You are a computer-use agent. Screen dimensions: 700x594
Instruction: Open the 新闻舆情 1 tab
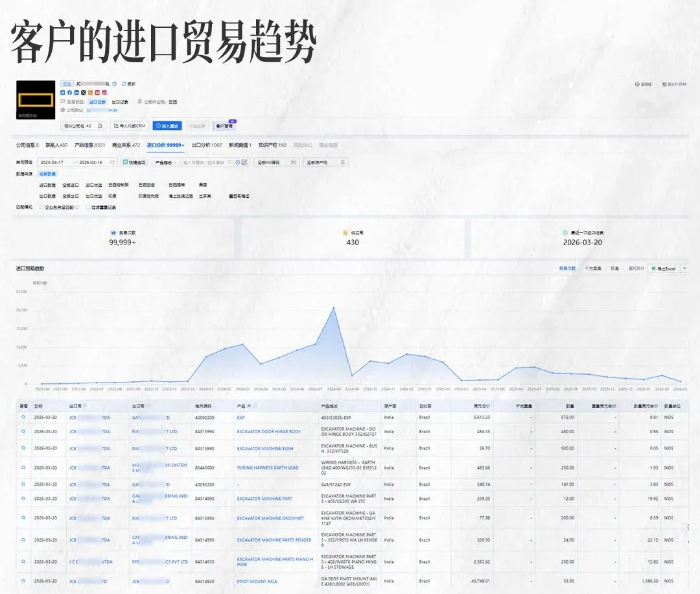[x=240, y=145]
